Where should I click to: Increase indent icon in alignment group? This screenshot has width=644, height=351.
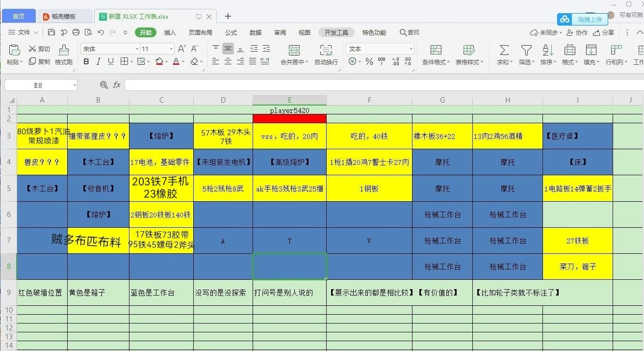coord(266,49)
